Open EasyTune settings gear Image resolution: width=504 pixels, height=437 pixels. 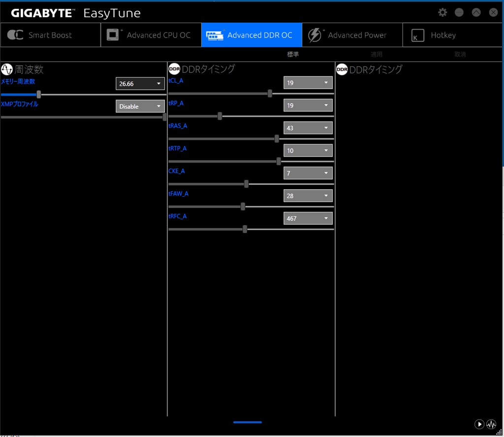pos(442,12)
